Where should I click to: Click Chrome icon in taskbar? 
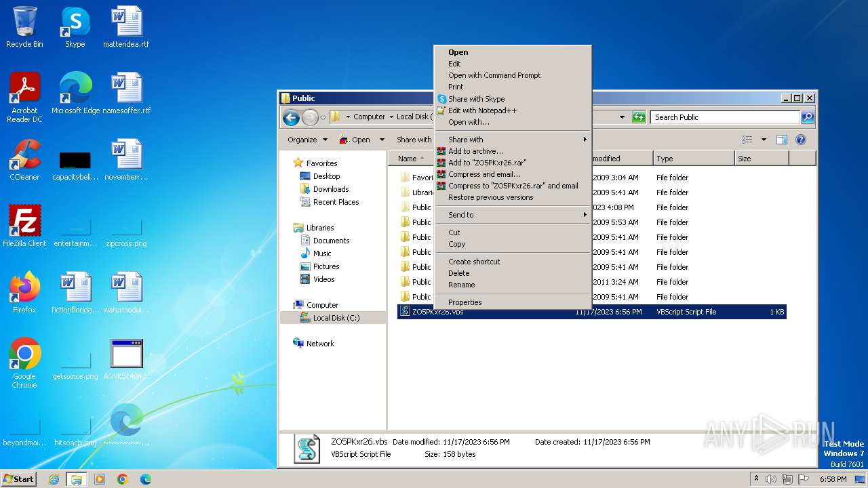pos(122,479)
